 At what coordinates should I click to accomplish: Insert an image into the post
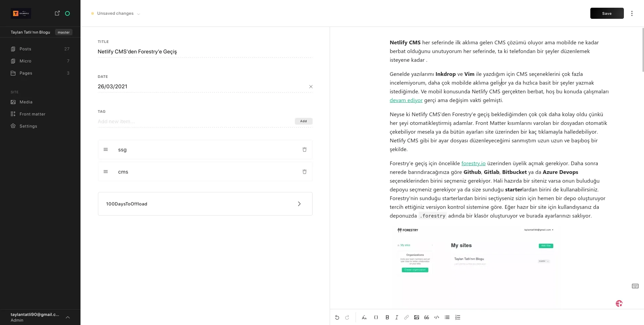(416, 317)
